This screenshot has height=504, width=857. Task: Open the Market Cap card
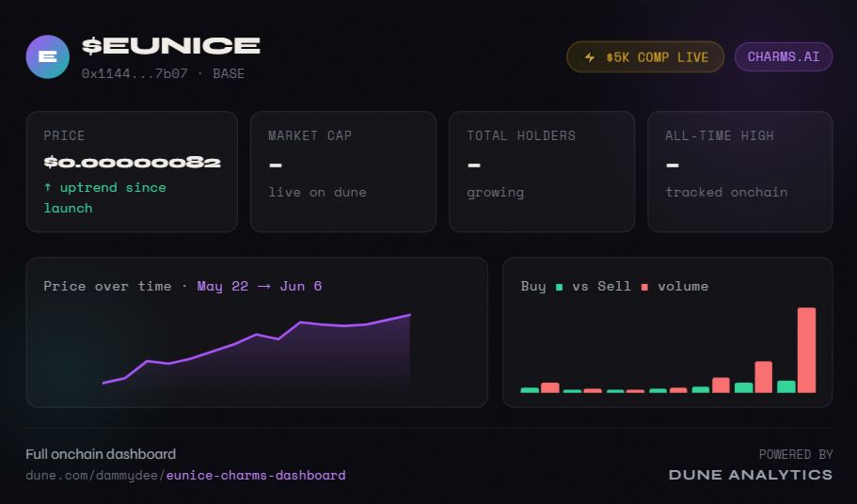point(343,171)
